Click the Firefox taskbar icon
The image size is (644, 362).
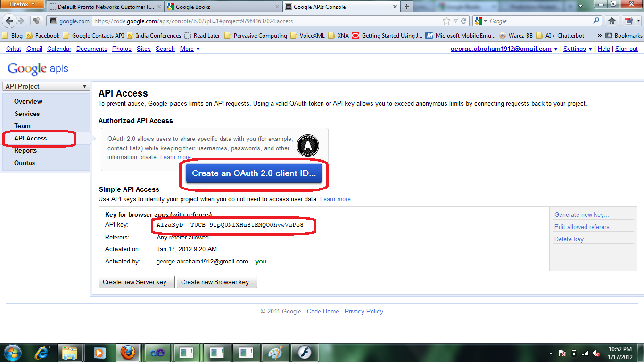[128, 353]
